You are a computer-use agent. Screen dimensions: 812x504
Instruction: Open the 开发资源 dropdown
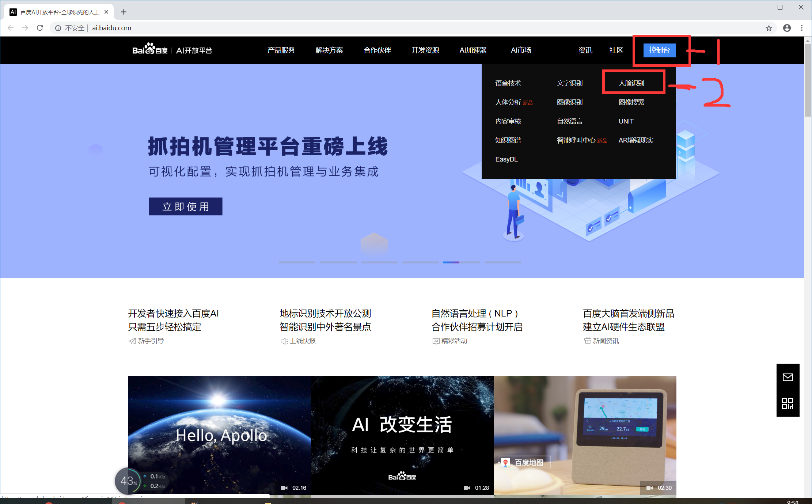[425, 50]
